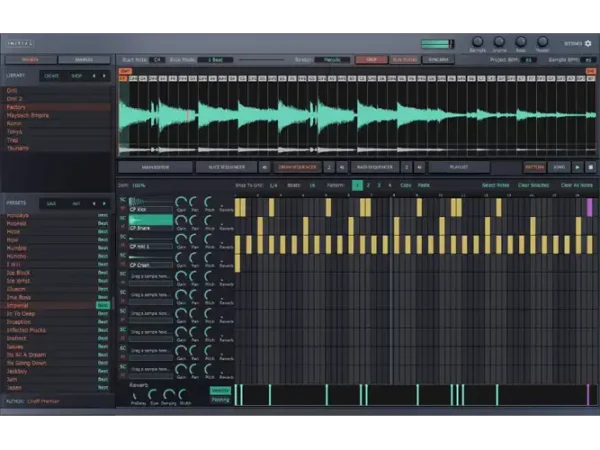600x450 pixels.
Task: Adjust the Master volume knob in the header
Action: pyautogui.click(x=542, y=42)
